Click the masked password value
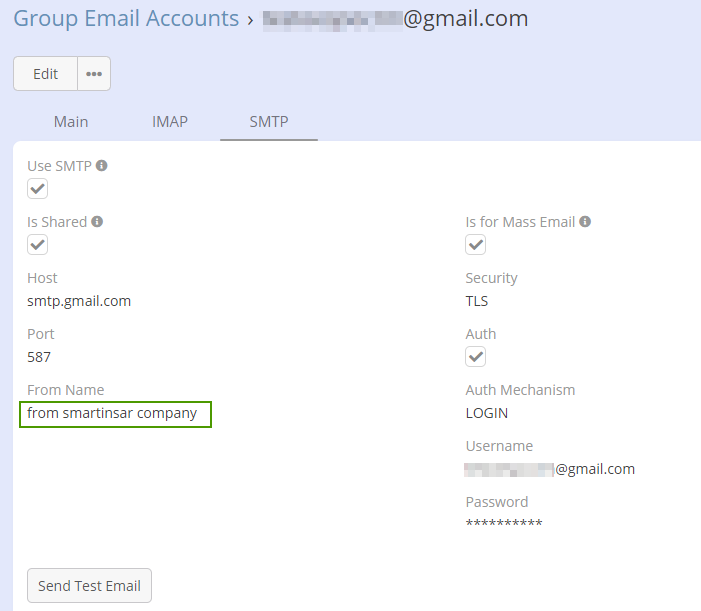The width and height of the screenshot is (701, 611). click(x=504, y=524)
